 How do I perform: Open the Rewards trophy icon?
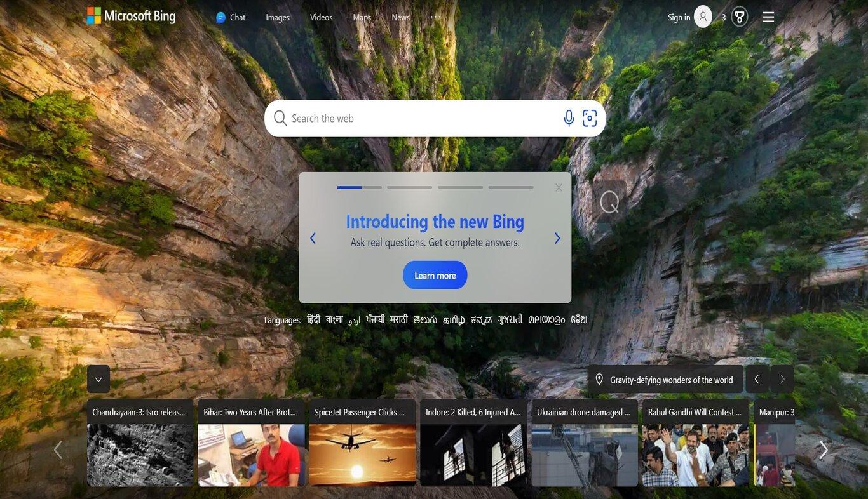pyautogui.click(x=740, y=17)
